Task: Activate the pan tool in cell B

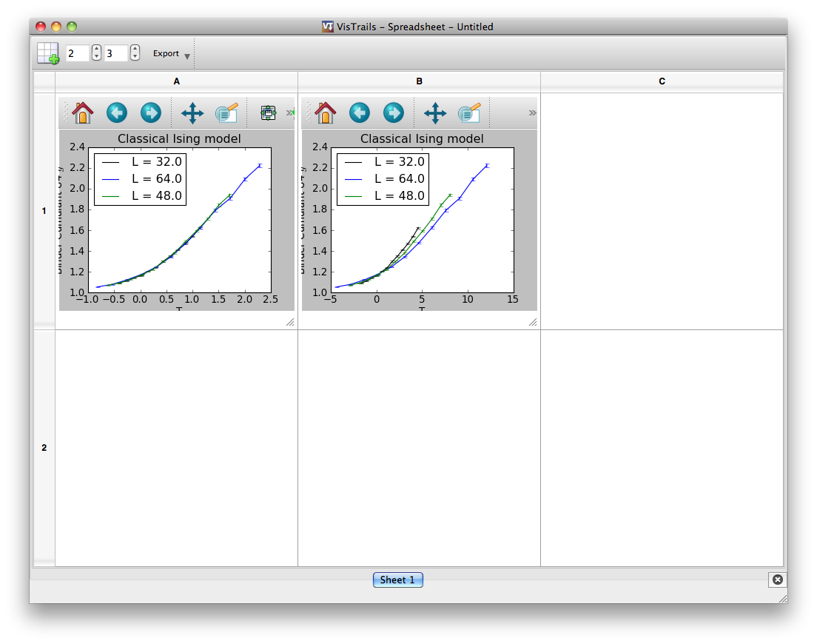Action: pyautogui.click(x=435, y=113)
